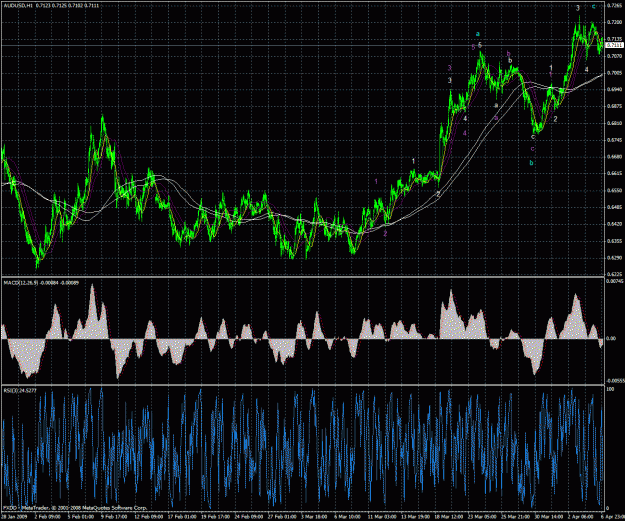Click the 28 Jan 2009 date label
This screenshot has height=521, width=625.
12,517
